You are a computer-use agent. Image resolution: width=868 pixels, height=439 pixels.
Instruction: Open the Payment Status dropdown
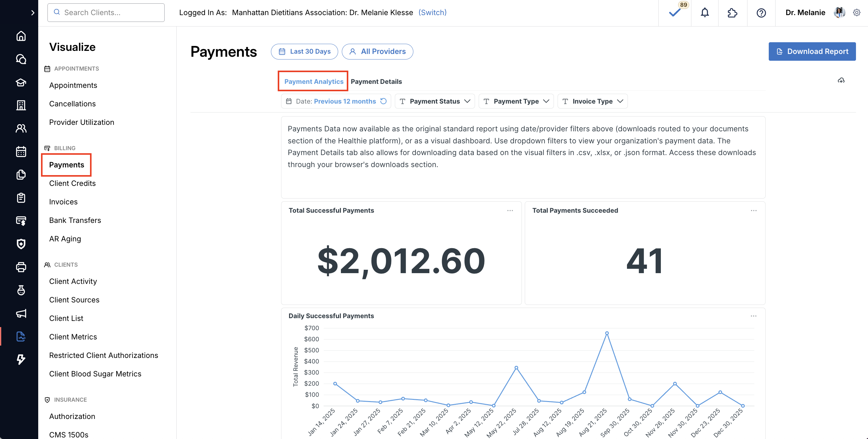coord(435,101)
